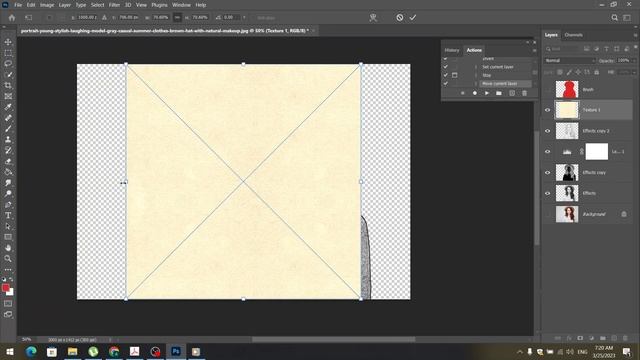The image size is (640, 360).
Task: Stop action recording button
Action: 462,93
